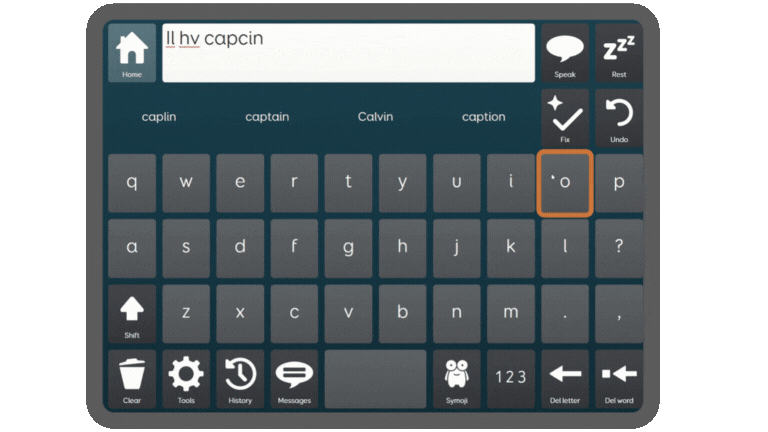Viewport: 768px width, 432px height.
Task: Open saved Messages
Action: click(294, 379)
